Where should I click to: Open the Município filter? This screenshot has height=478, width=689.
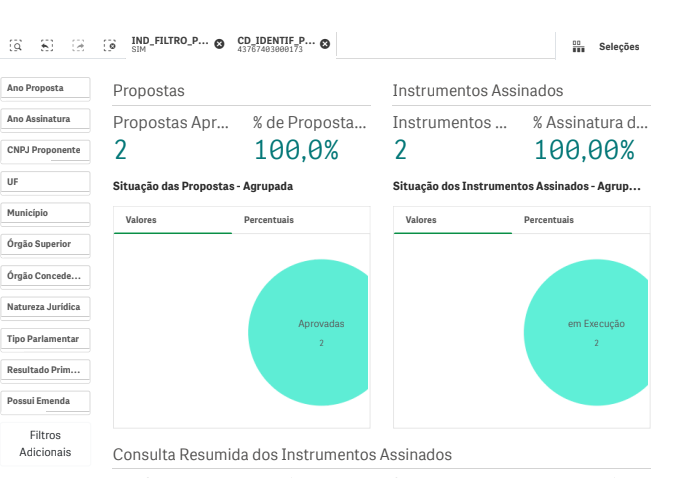click(x=46, y=213)
